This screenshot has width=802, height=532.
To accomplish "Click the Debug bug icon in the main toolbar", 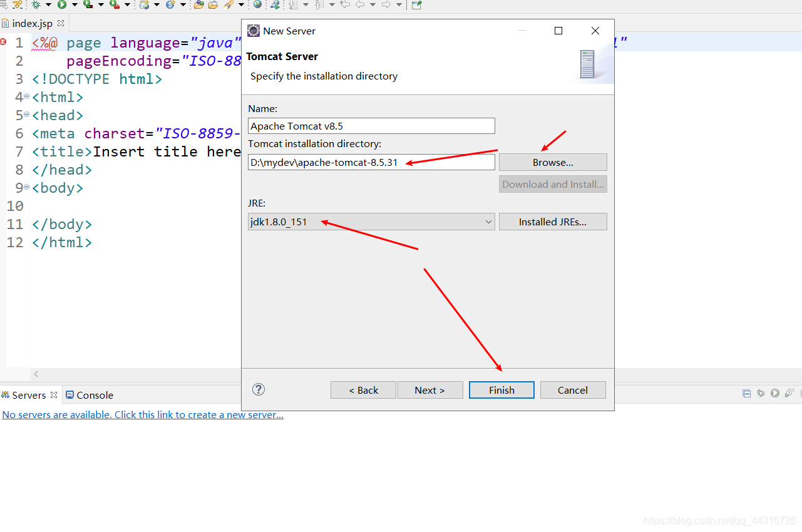I will [36, 4].
